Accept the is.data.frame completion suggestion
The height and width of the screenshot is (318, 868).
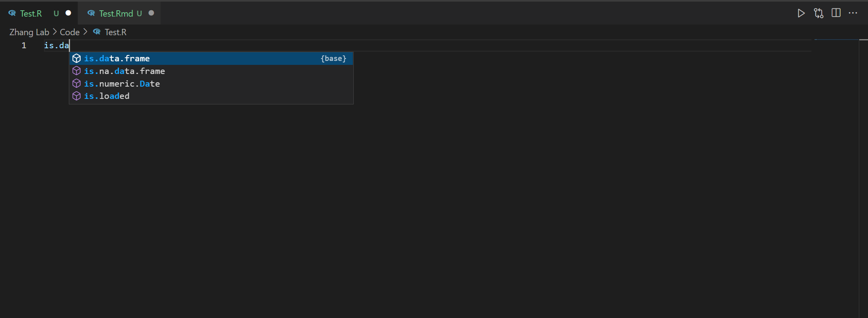117,58
